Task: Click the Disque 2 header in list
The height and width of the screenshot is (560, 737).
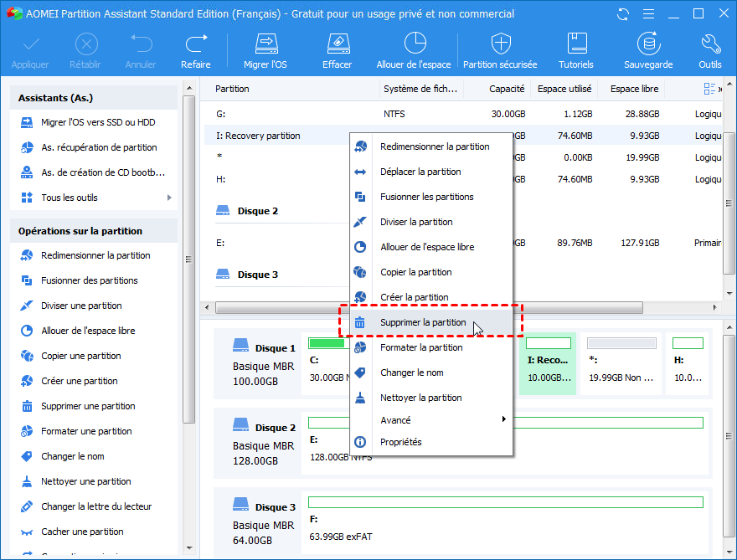Action: tap(258, 212)
